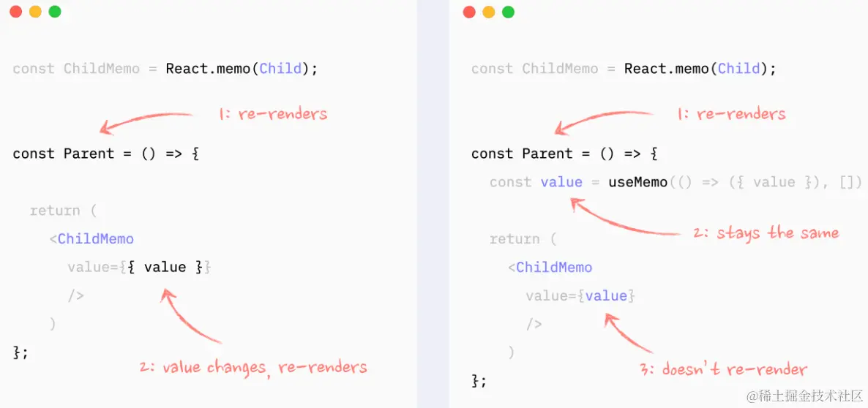Click the green dot in left window
The width and height of the screenshot is (868, 408).
point(55,12)
